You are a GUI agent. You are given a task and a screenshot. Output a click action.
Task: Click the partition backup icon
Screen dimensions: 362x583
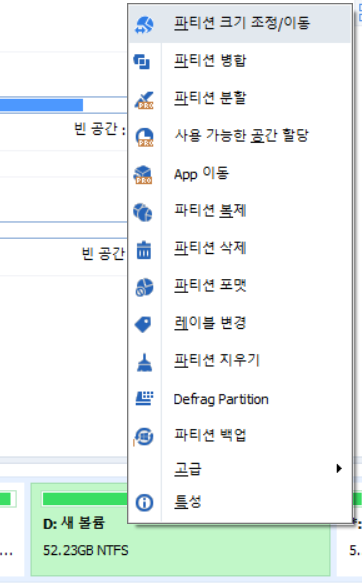[144, 436]
